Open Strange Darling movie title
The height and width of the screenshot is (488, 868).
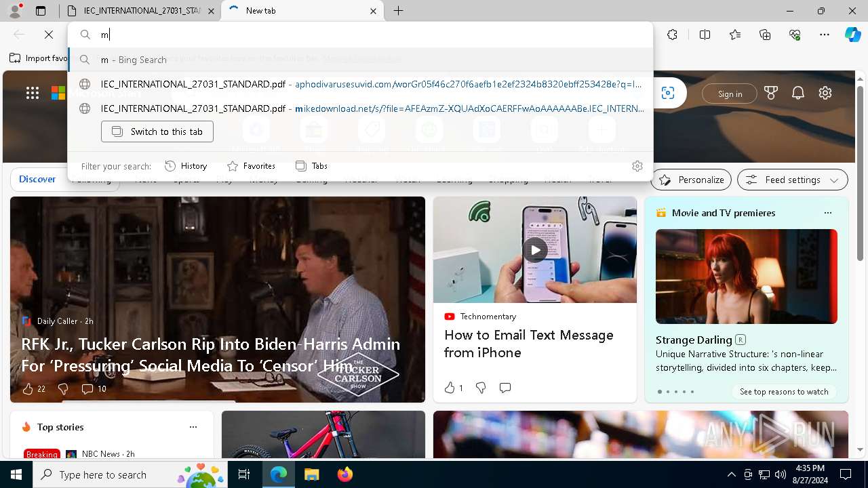point(694,340)
